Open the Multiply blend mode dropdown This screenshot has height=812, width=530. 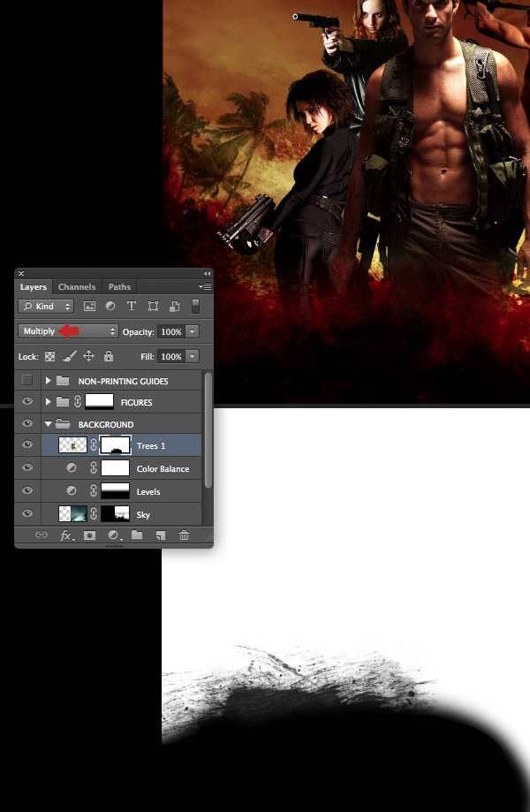68,331
